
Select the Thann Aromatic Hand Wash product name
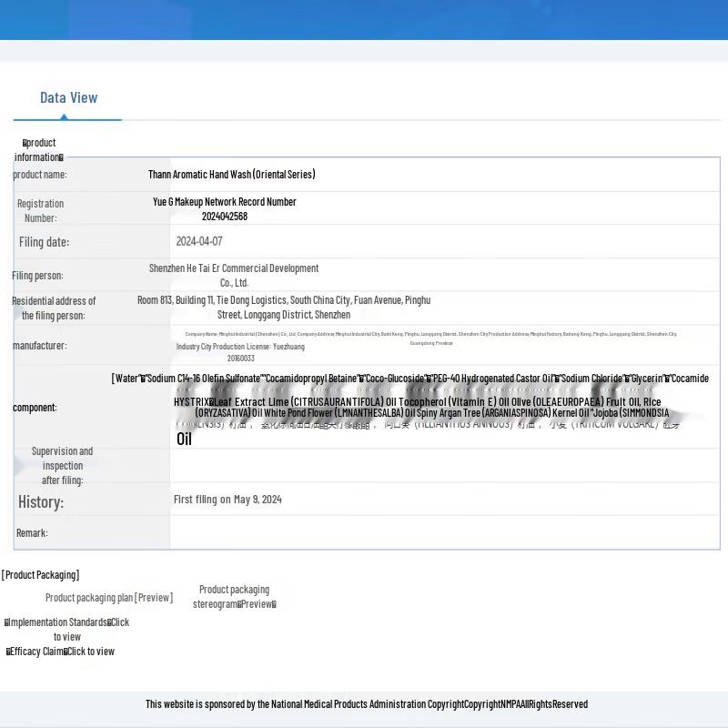(x=232, y=175)
